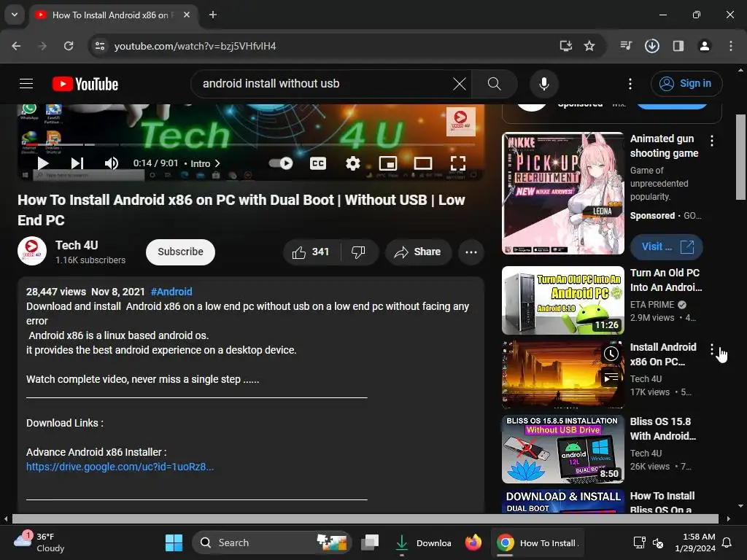Open the NIKKE ad thumbnail

tap(563, 193)
